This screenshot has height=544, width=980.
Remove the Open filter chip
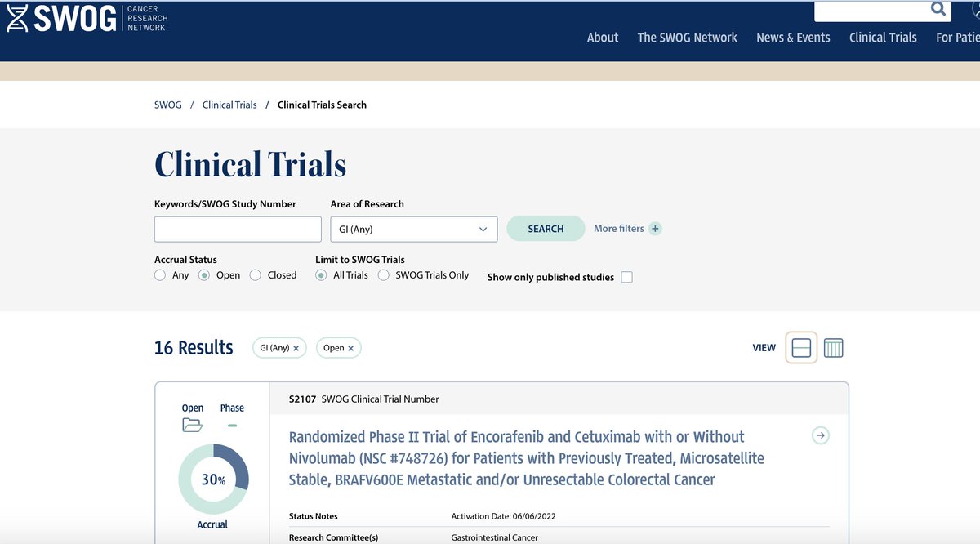click(x=352, y=347)
